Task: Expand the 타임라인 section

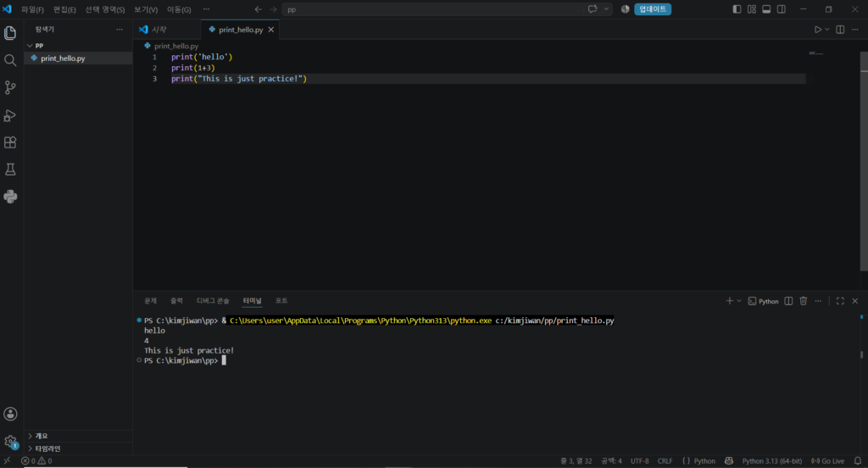Action: click(78, 448)
